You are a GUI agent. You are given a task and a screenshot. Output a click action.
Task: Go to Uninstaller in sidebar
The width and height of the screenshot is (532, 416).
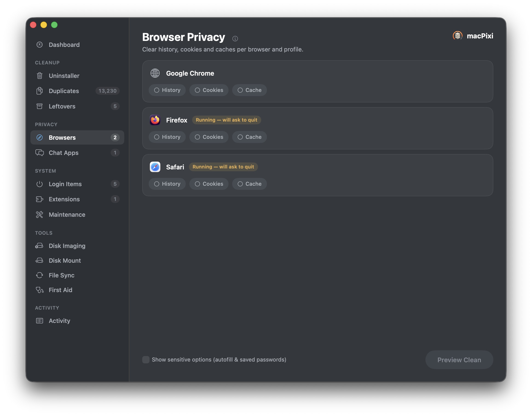tap(77, 76)
